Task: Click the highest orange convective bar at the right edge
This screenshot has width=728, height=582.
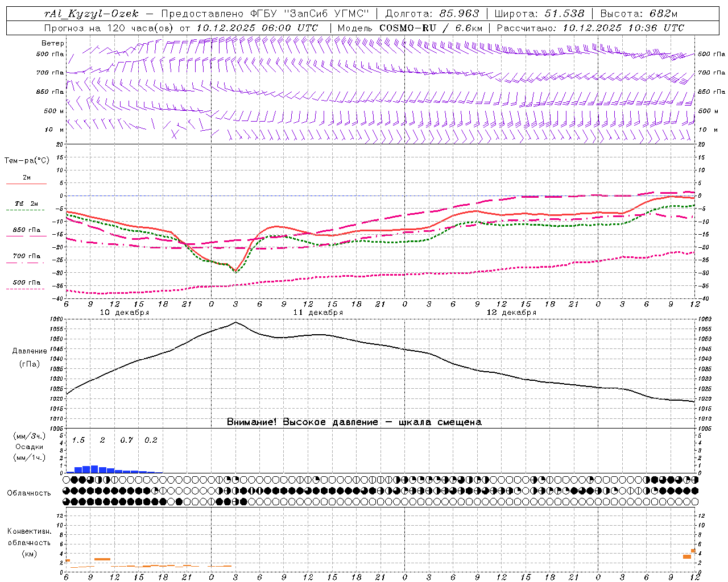Action: [693, 551]
